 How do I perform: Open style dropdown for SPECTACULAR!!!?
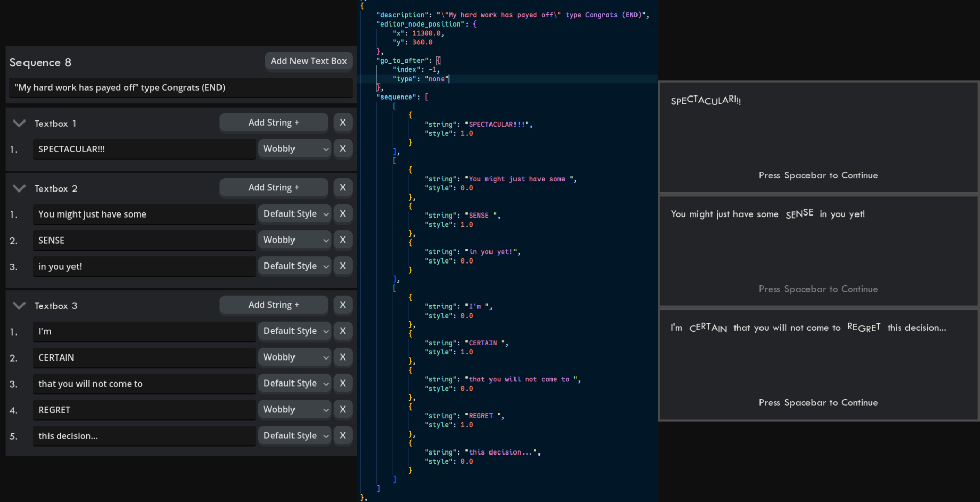pyautogui.click(x=295, y=149)
